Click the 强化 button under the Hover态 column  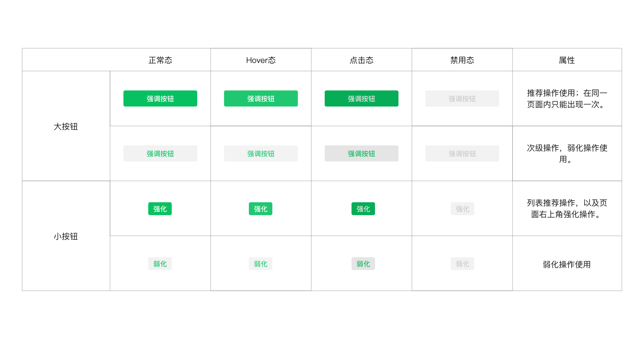tap(261, 208)
